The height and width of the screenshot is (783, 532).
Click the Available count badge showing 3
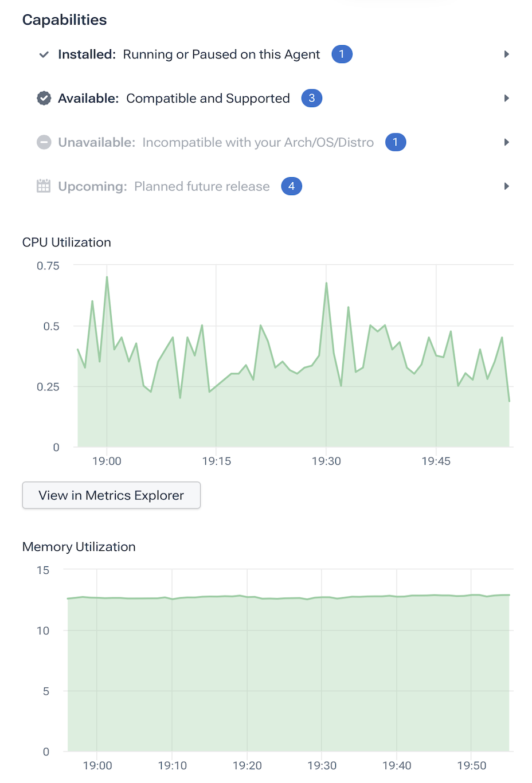coord(312,99)
